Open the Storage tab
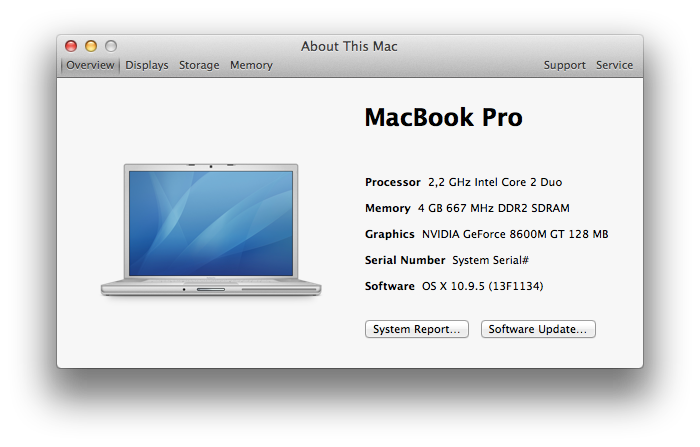The image size is (700, 447). (x=199, y=65)
